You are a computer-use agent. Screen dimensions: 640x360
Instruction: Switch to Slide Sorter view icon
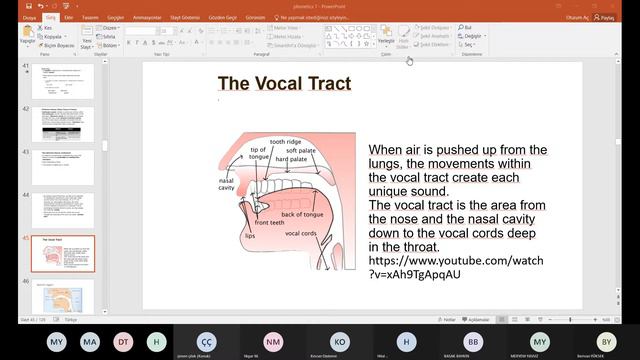pos(514,320)
